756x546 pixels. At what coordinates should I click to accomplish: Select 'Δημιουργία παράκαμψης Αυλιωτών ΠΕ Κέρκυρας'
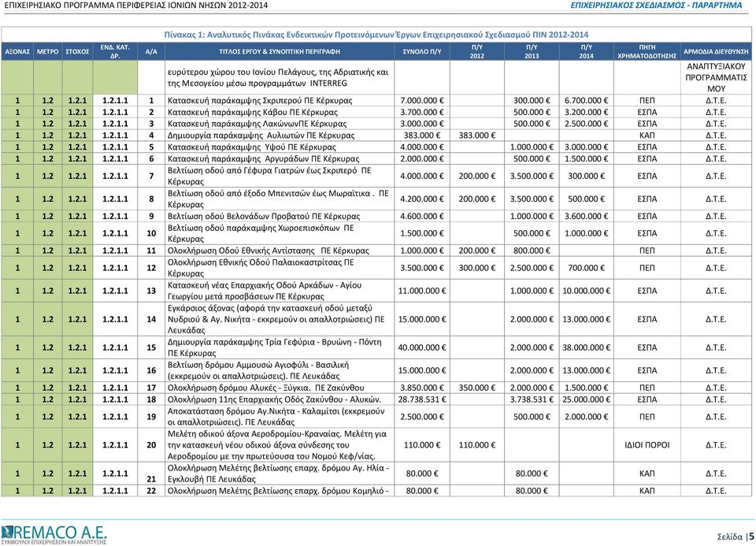coord(261,136)
